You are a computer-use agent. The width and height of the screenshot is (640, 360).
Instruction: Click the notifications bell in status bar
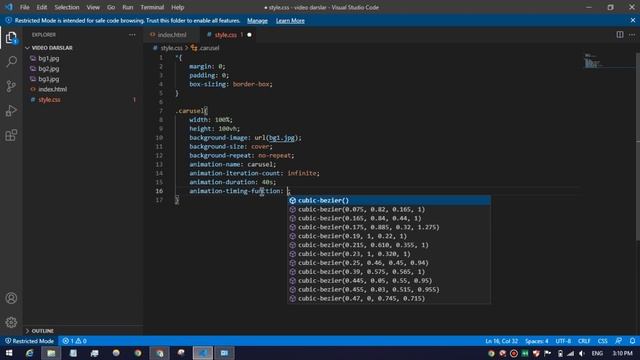click(632, 341)
